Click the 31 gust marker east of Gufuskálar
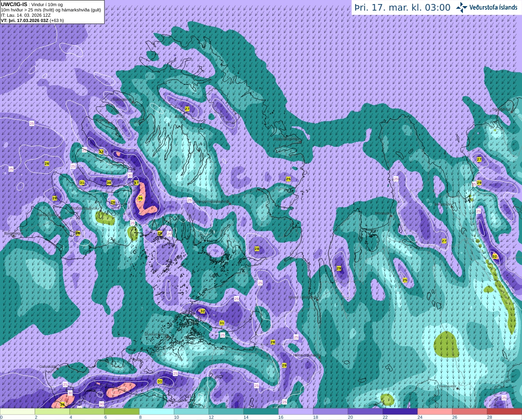Image resolution: width=522 pixels, height=420 pixels. tap(160, 381)
